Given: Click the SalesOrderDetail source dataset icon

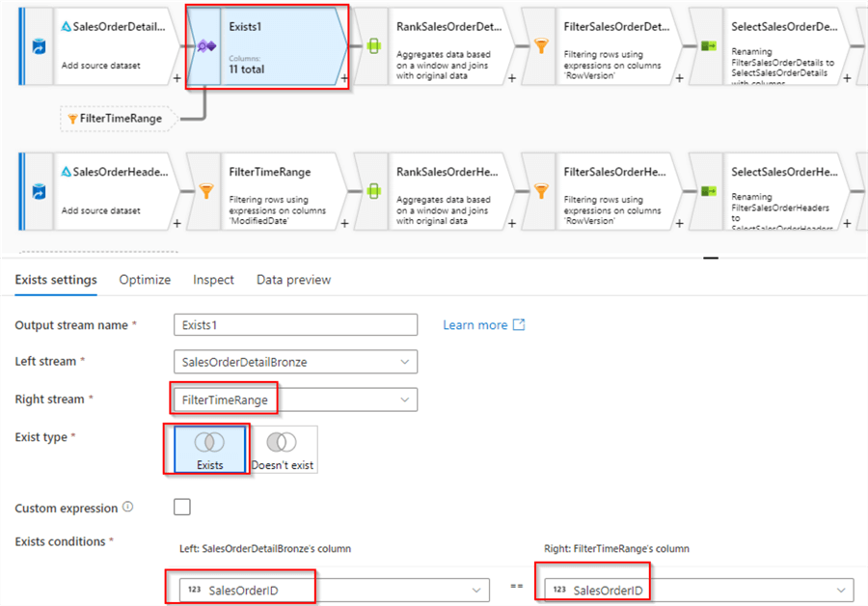Looking at the screenshot, I should 39,46.
